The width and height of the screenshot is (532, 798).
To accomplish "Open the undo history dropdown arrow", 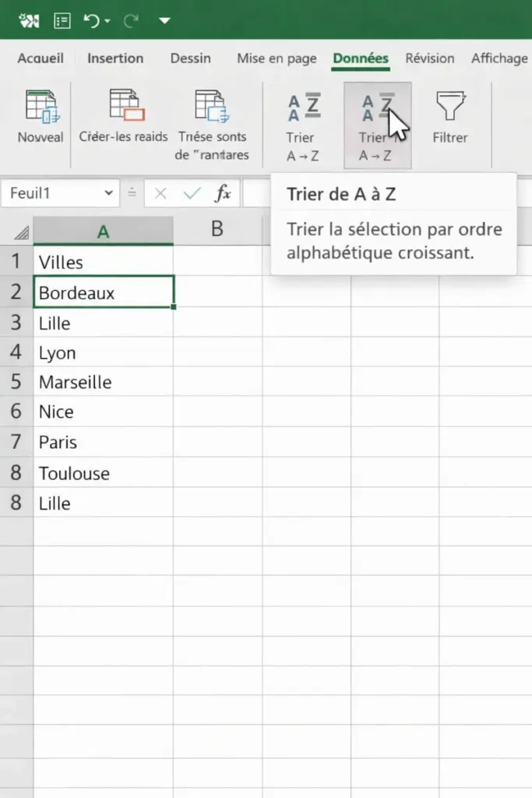I will pos(107,22).
